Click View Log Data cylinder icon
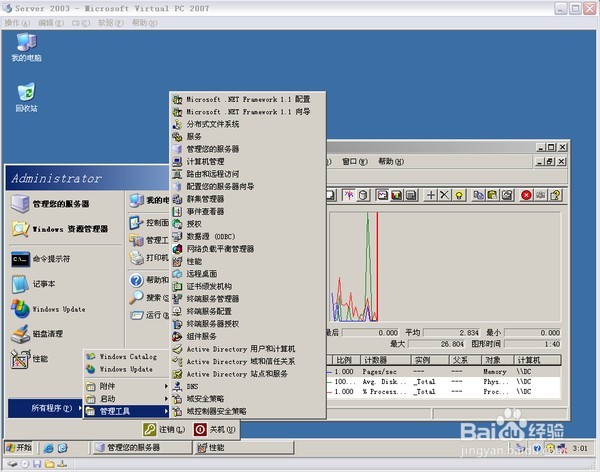Viewport: 600px width, 472px height. 363,195
